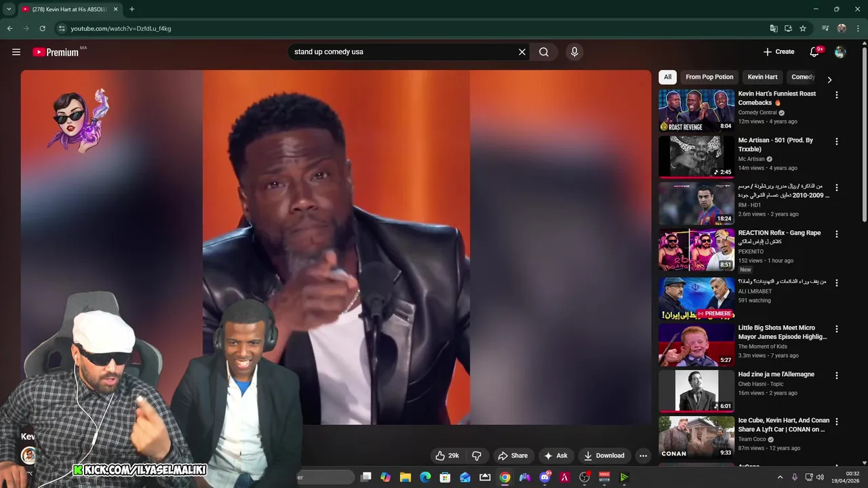Open options for Little Big Shots video

point(836,329)
